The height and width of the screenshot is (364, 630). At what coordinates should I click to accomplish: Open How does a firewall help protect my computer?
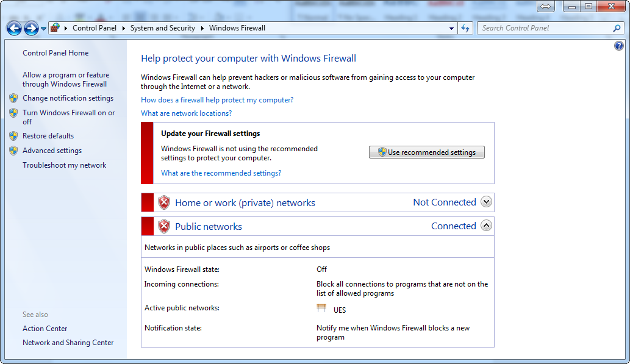217,100
